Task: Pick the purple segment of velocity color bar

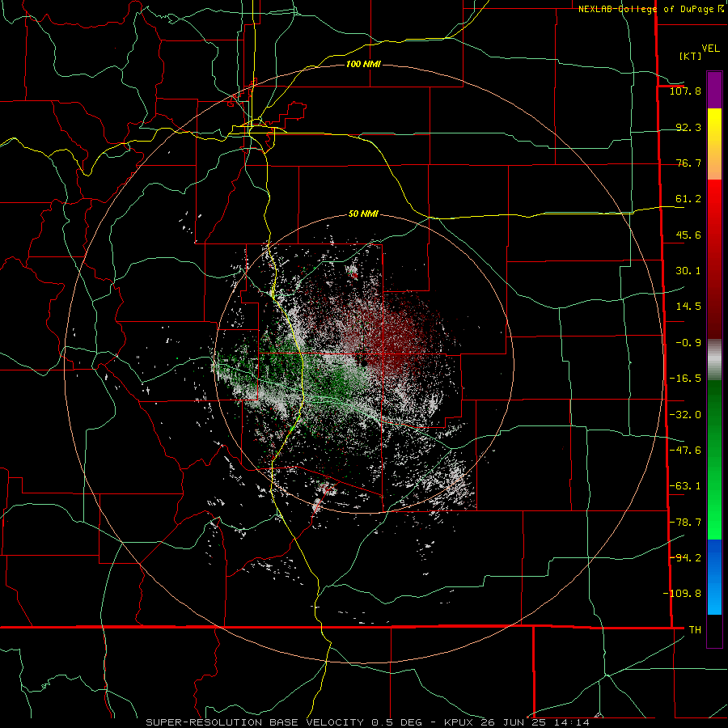Action: click(714, 90)
